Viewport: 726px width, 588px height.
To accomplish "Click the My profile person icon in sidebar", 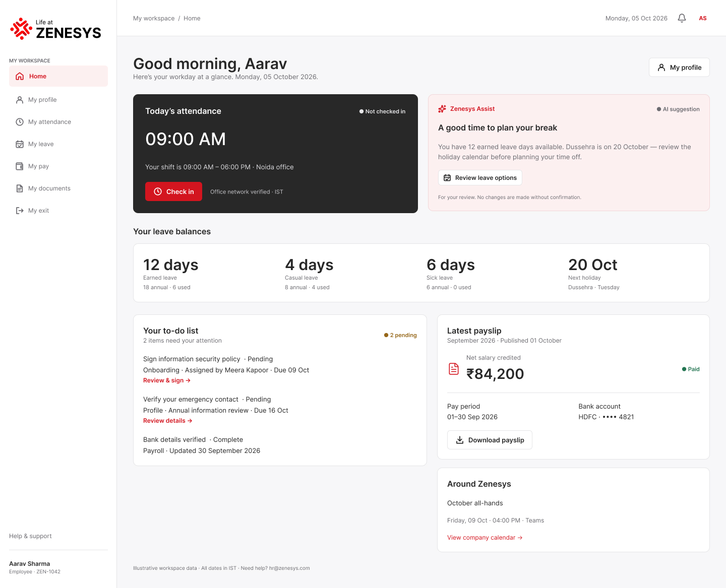I will pyautogui.click(x=20, y=100).
